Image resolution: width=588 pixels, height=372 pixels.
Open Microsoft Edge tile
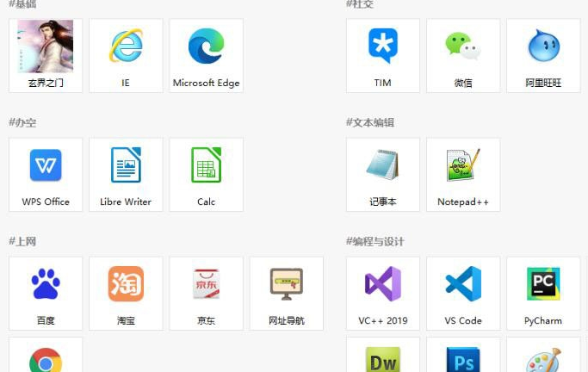tap(207, 55)
